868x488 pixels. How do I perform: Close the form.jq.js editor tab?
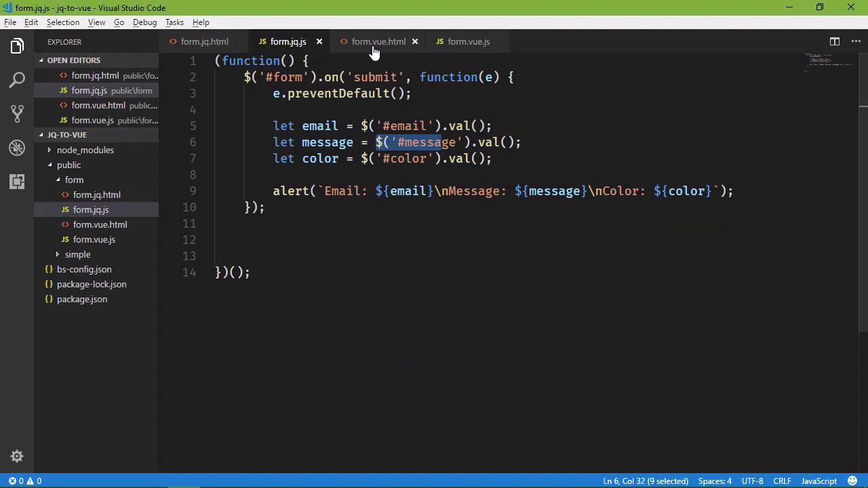(319, 41)
